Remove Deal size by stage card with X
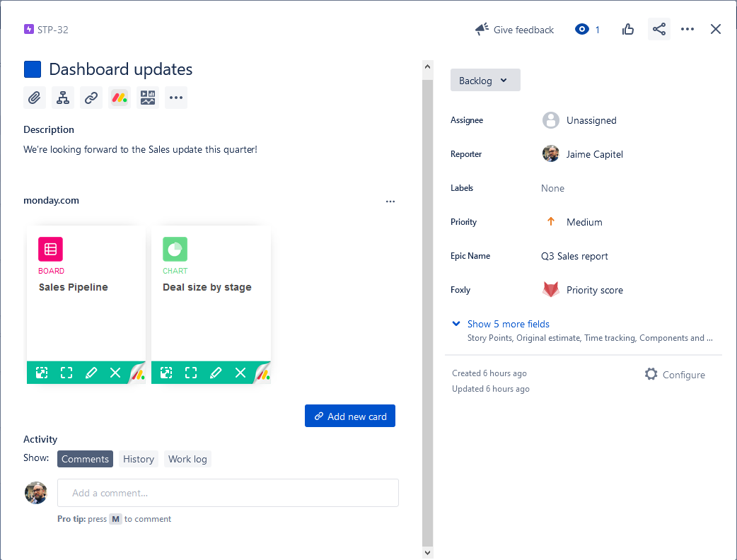The width and height of the screenshot is (737, 560). pyautogui.click(x=240, y=373)
